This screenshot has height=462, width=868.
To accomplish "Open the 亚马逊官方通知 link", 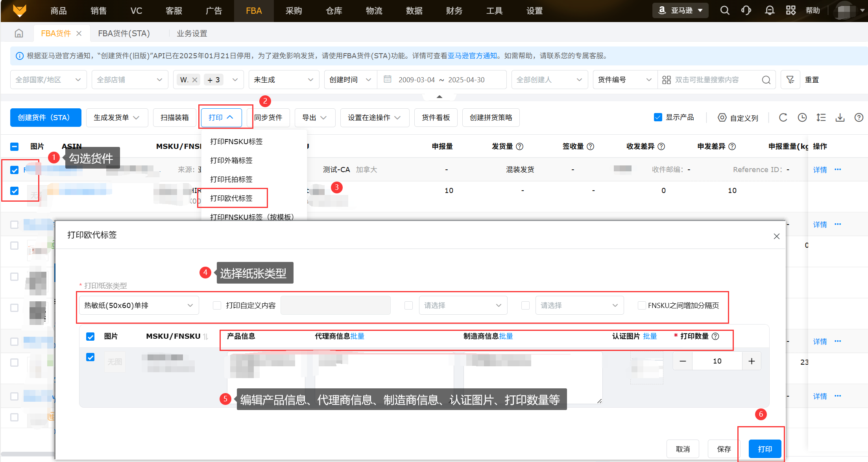I will click(x=472, y=56).
